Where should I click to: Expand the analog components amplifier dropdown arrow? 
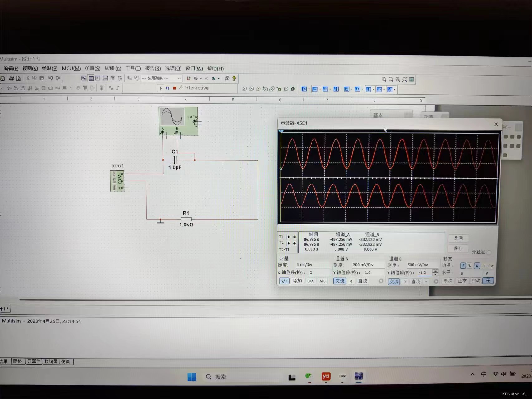click(309, 89)
